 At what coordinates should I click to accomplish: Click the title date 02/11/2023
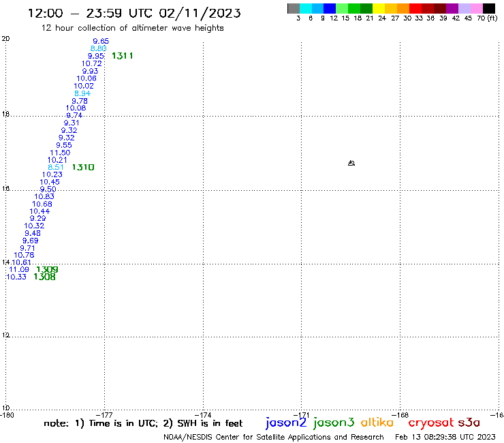click(x=200, y=13)
